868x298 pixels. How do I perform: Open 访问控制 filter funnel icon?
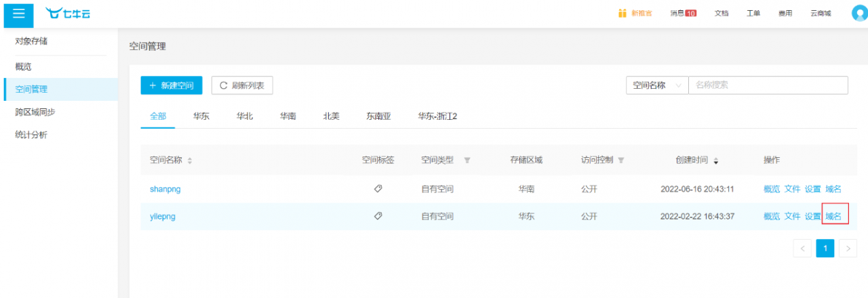(x=621, y=161)
